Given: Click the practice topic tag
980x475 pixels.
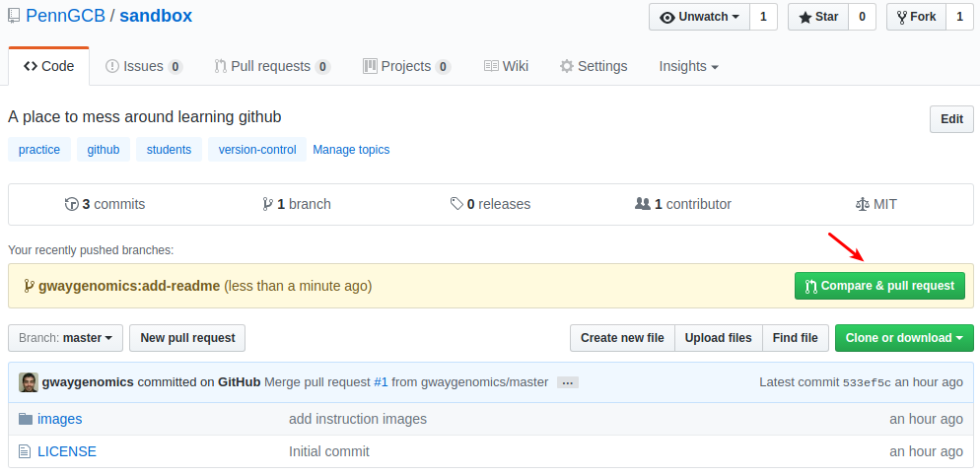Looking at the screenshot, I should (39, 150).
